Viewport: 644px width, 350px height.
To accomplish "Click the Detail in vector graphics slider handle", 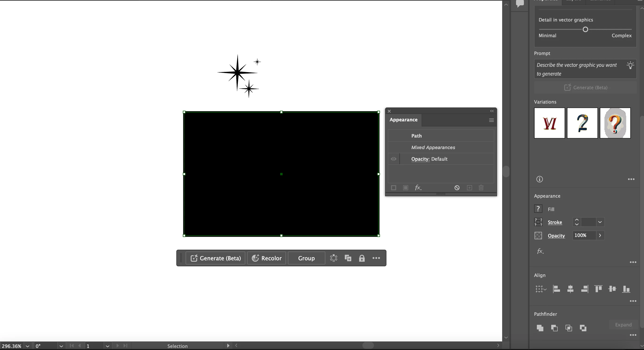I will click(585, 30).
